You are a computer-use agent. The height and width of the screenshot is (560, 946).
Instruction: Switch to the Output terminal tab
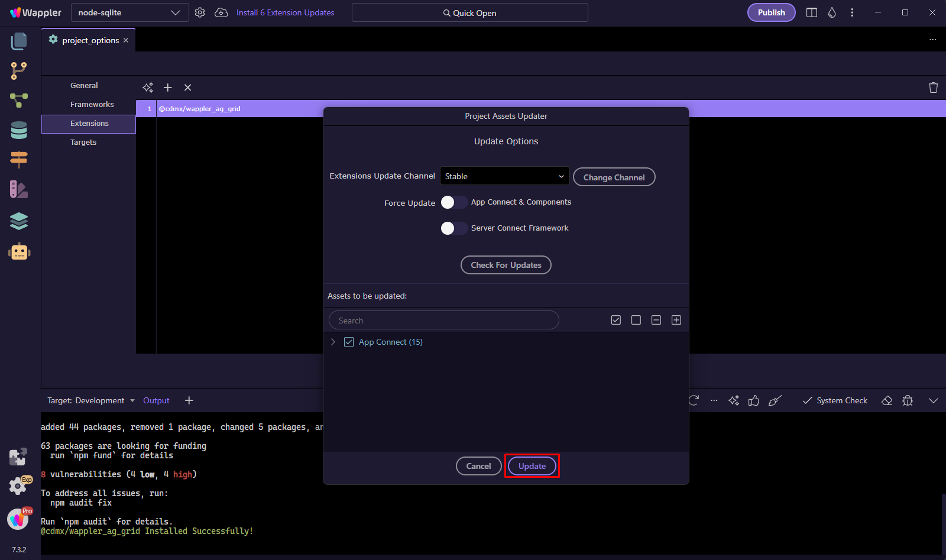tap(156, 400)
